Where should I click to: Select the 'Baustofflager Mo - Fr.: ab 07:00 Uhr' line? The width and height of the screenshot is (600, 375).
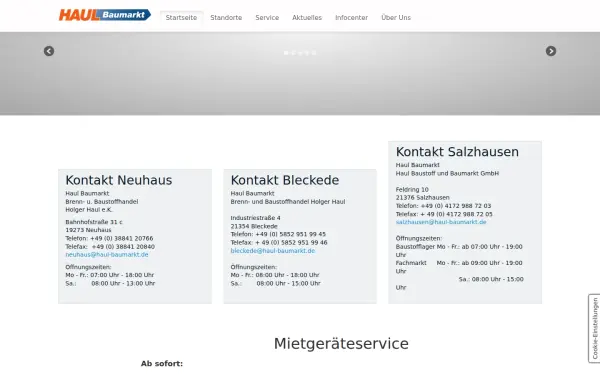pyautogui.click(x=459, y=247)
